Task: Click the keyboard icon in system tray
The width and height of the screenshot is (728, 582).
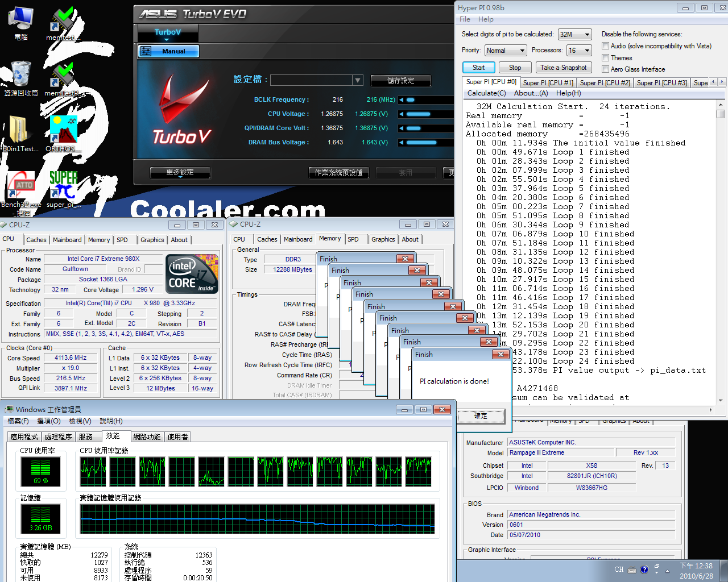Action: [x=632, y=569]
